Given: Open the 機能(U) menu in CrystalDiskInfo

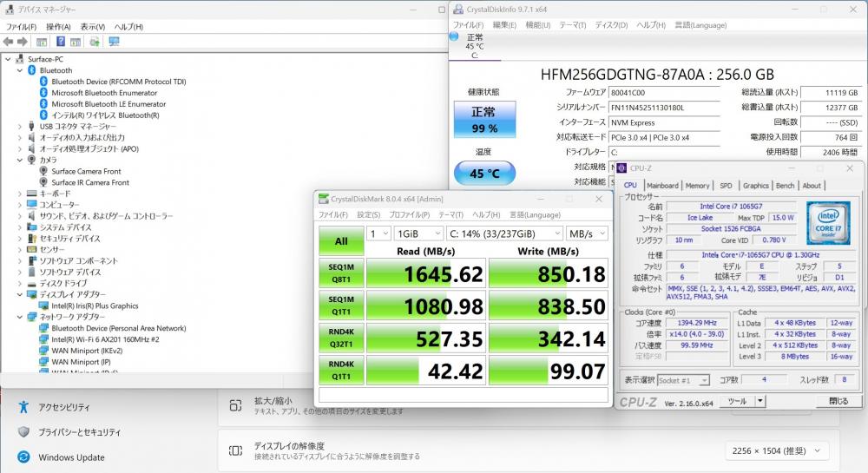Looking at the screenshot, I should click(538, 25).
